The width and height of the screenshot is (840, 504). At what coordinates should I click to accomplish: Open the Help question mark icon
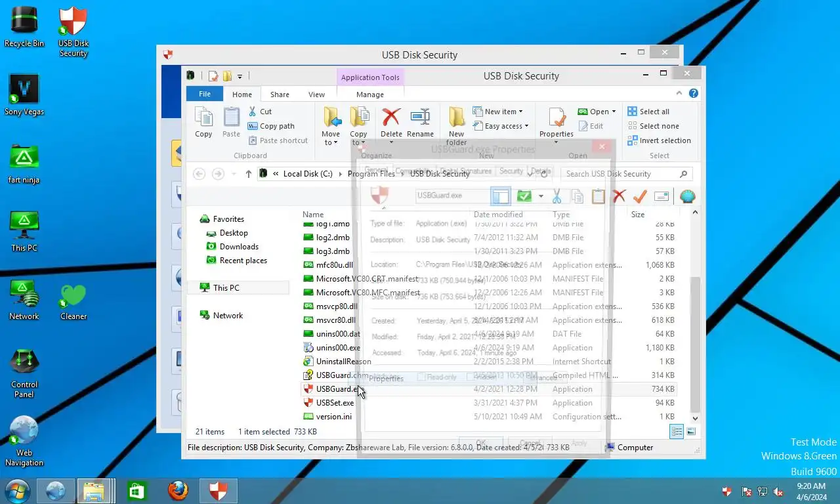click(694, 94)
